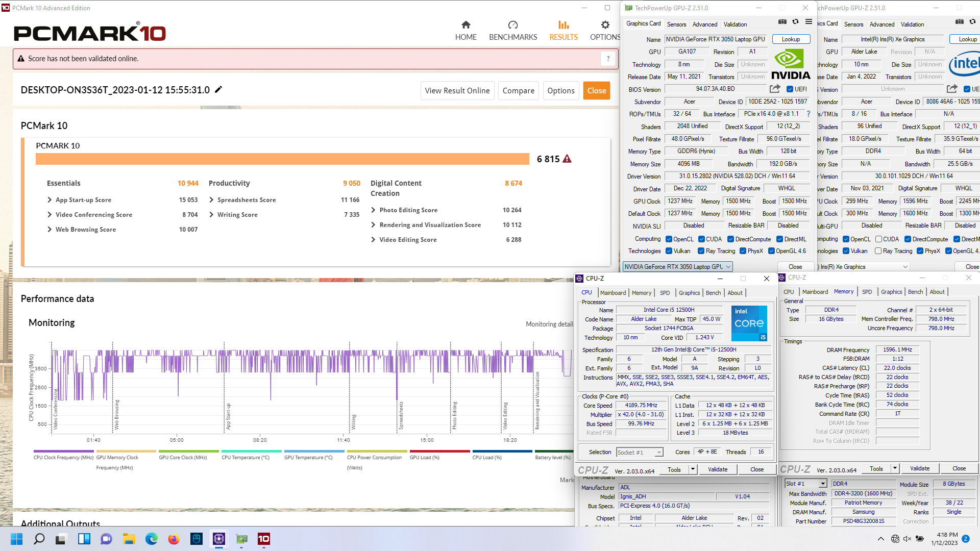Viewport: 980px width, 551px height.
Task: Toggle PhysX checkbox in NVIDIA GPU-Z
Action: [x=743, y=251]
